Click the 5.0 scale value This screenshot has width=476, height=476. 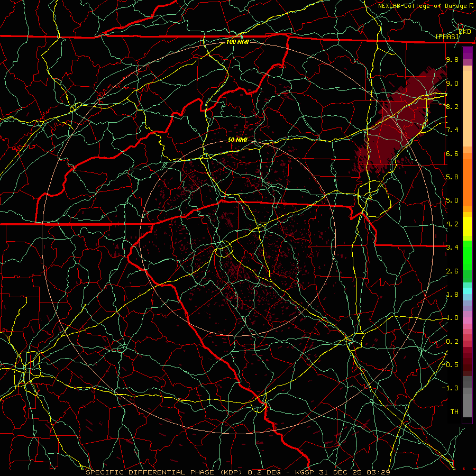pyautogui.click(x=452, y=200)
